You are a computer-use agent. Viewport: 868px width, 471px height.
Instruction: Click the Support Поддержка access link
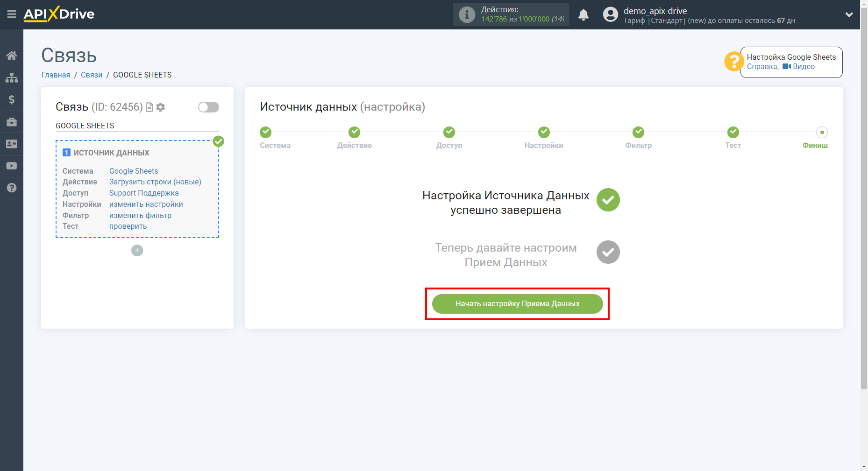pyautogui.click(x=144, y=193)
